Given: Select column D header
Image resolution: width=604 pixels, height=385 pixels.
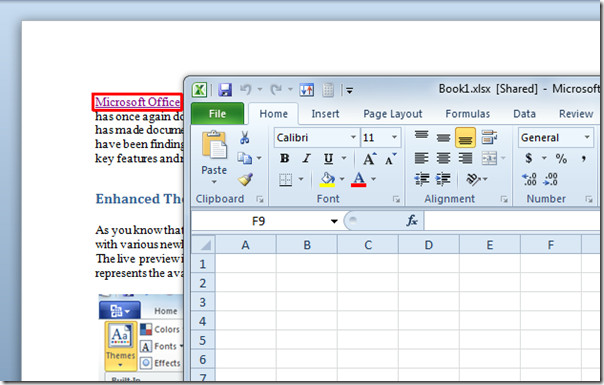Looking at the screenshot, I should pyautogui.click(x=428, y=245).
